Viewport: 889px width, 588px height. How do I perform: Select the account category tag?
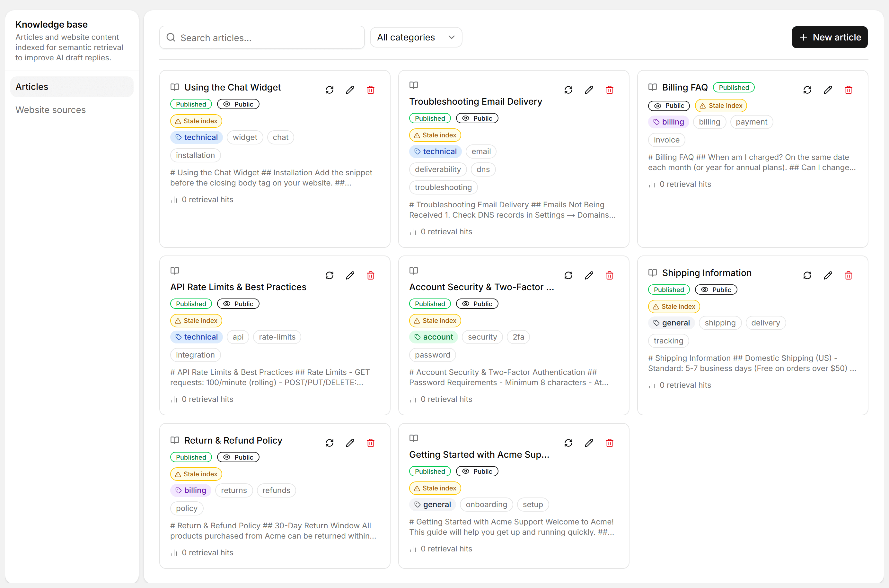click(434, 337)
